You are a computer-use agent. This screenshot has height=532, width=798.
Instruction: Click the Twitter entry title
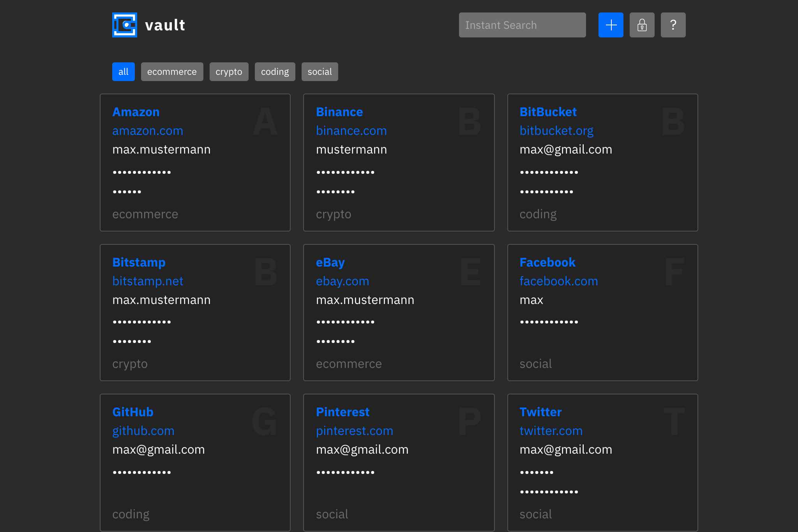[x=540, y=412]
